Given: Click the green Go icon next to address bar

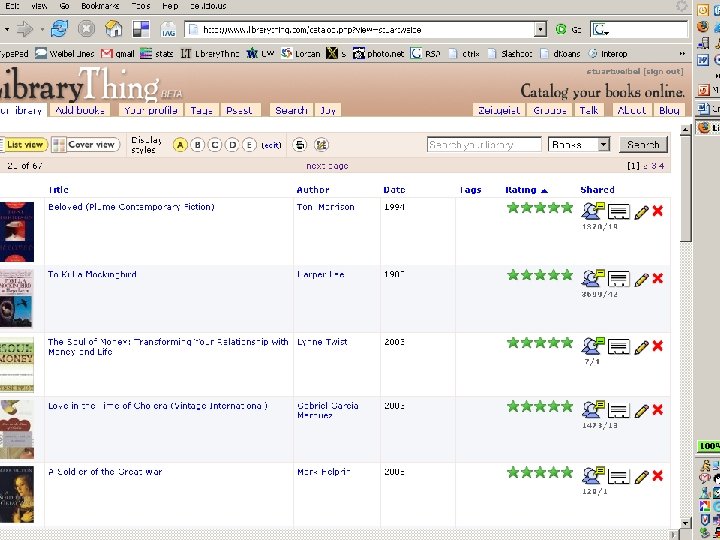Looking at the screenshot, I should 561,29.
